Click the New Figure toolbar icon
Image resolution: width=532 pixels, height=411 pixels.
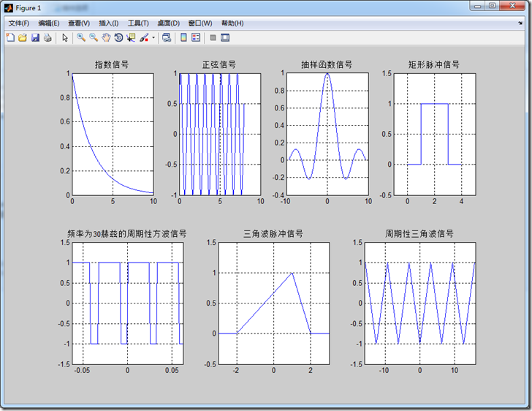pyautogui.click(x=10, y=37)
